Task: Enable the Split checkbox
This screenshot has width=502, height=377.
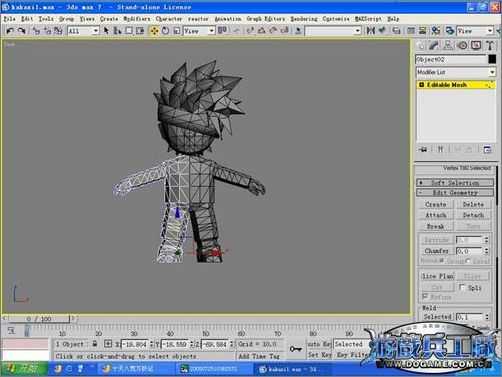Action: [462, 287]
